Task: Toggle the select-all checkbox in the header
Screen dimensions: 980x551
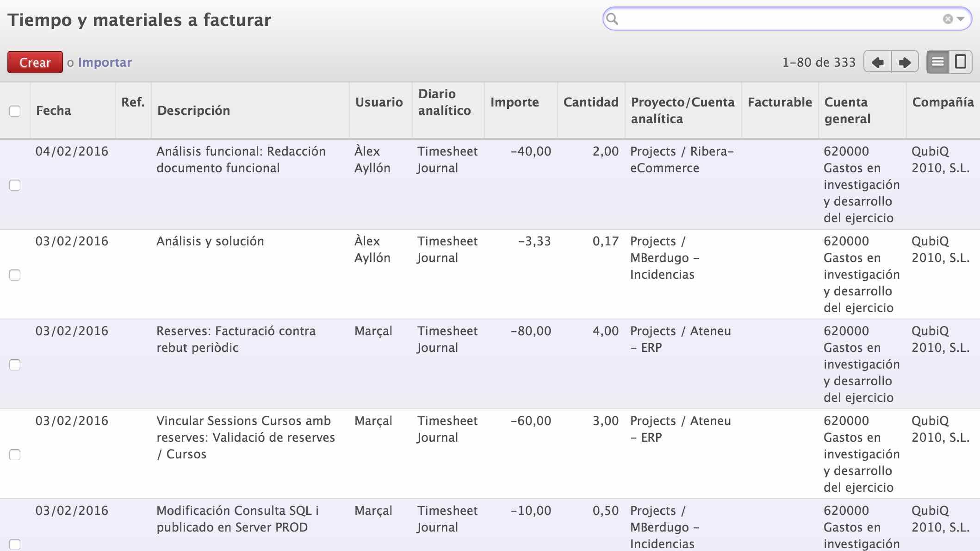Action: pyautogui.click(x=15, y=111)
